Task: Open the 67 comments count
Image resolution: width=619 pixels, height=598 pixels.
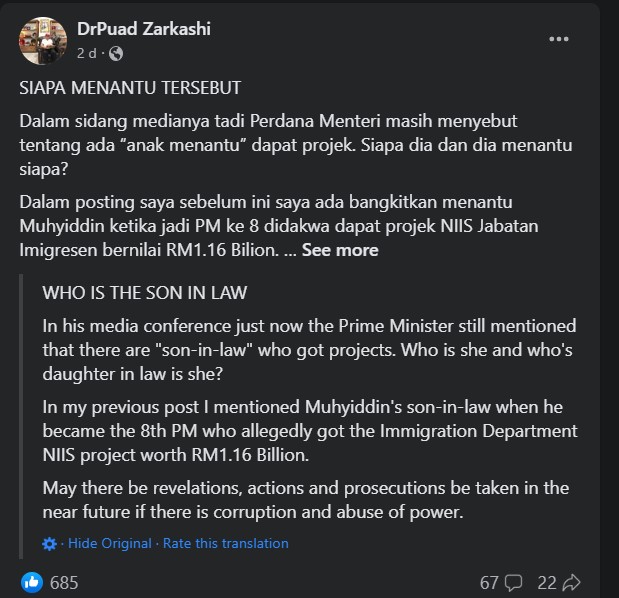Action: pos(489,583)
